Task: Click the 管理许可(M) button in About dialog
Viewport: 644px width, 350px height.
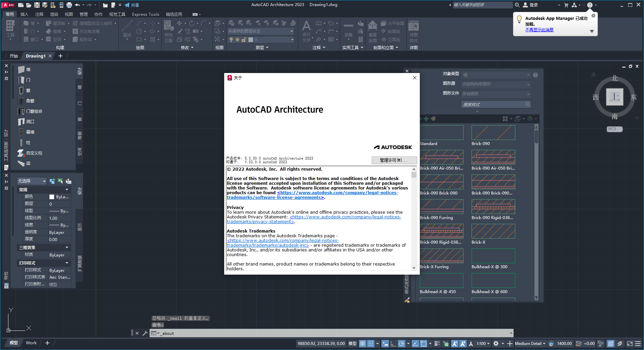Action: tap(394, 160)
